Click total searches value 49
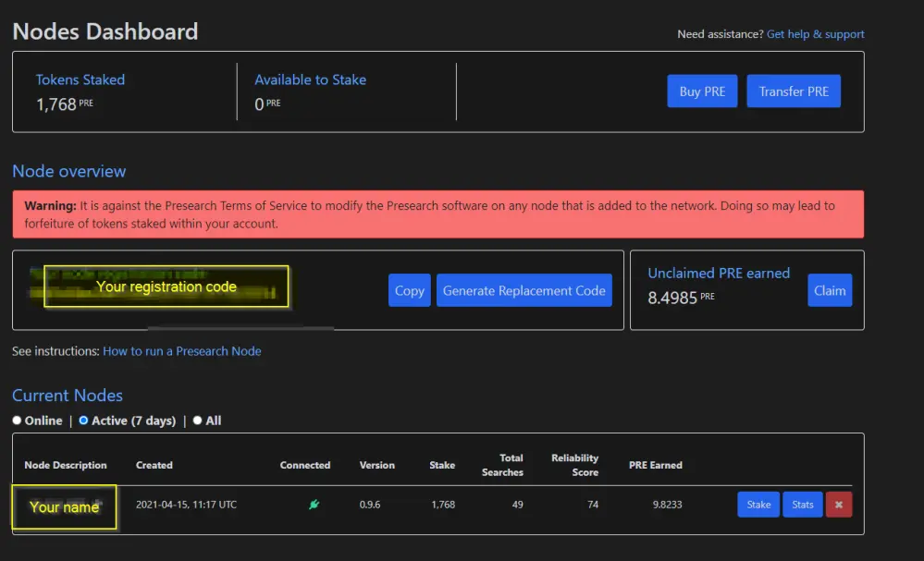 [x=517, y=505]
